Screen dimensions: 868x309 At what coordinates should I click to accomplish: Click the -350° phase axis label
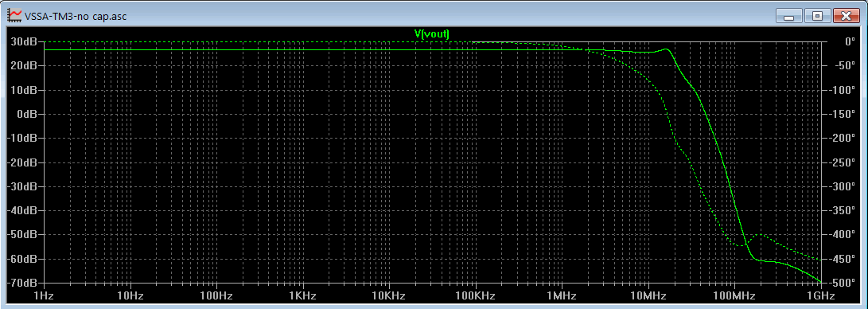coord(842,210)
